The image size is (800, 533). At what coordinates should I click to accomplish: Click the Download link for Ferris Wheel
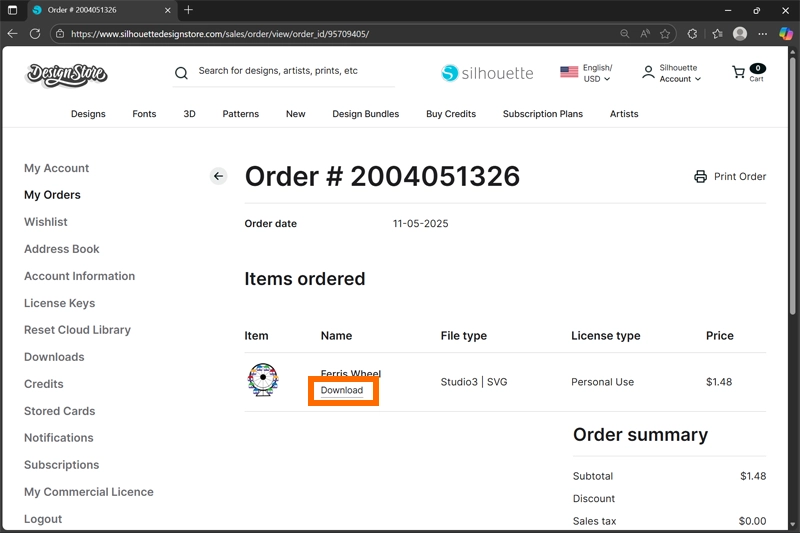click(342, 390)
